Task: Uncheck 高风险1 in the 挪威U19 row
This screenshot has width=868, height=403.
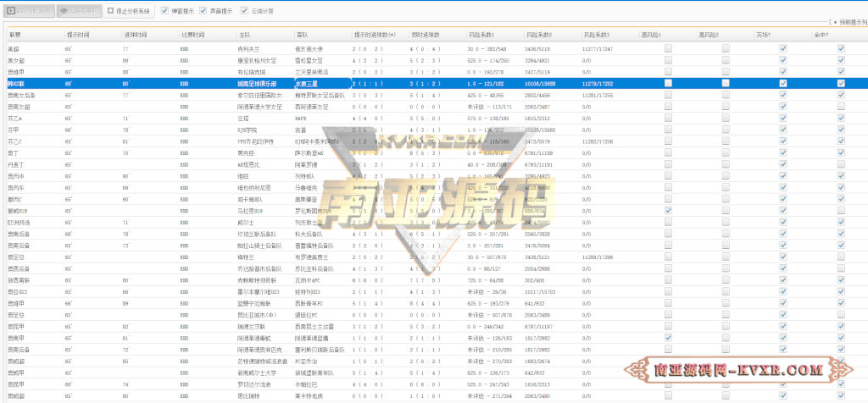Action: click(x=668, y=211)
